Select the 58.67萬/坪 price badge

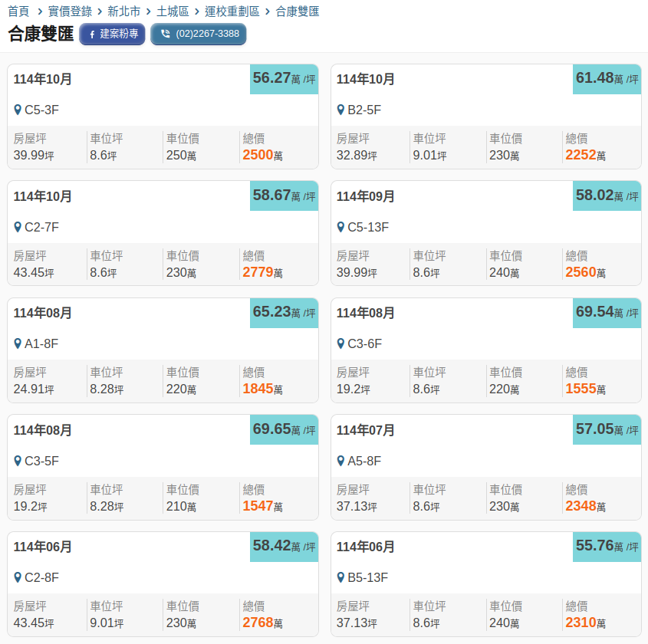point(284,195)
